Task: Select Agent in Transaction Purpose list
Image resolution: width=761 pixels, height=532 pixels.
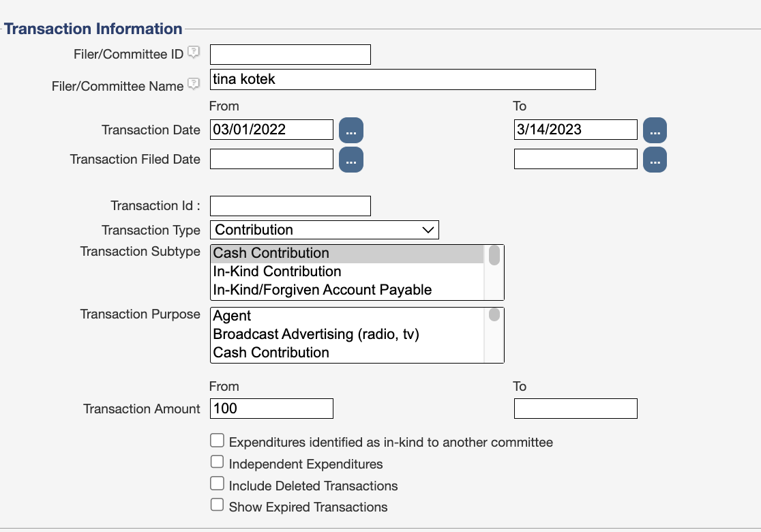Action: coord(347,316)
